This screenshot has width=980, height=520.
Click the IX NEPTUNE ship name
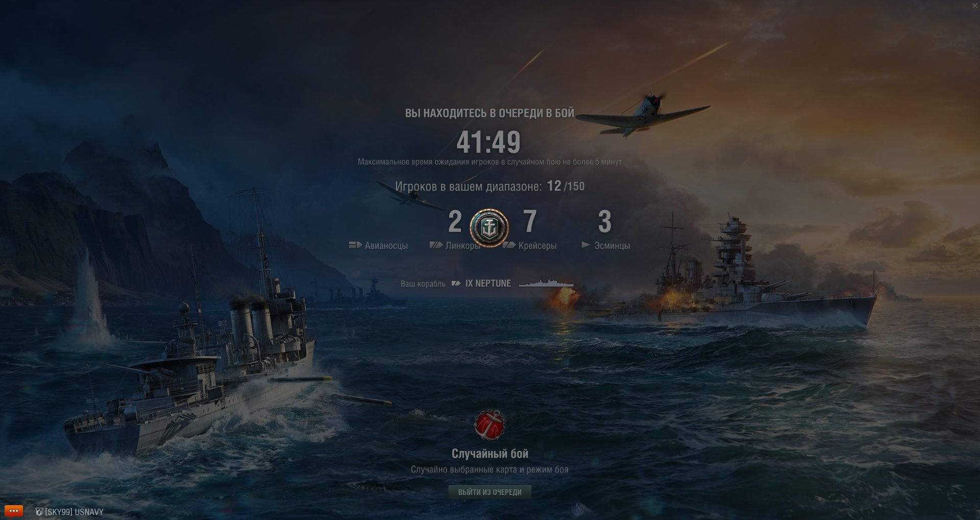pyautogui.click(x=488, y=283)
